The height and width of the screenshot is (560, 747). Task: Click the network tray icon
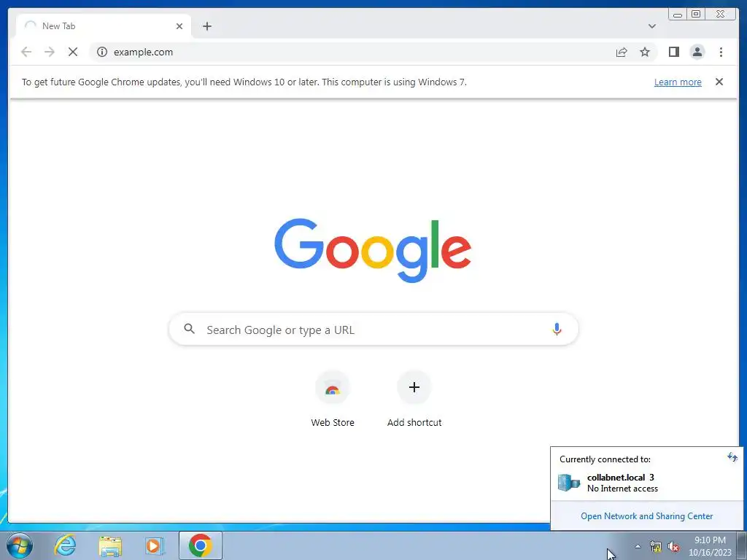[656, 547]
